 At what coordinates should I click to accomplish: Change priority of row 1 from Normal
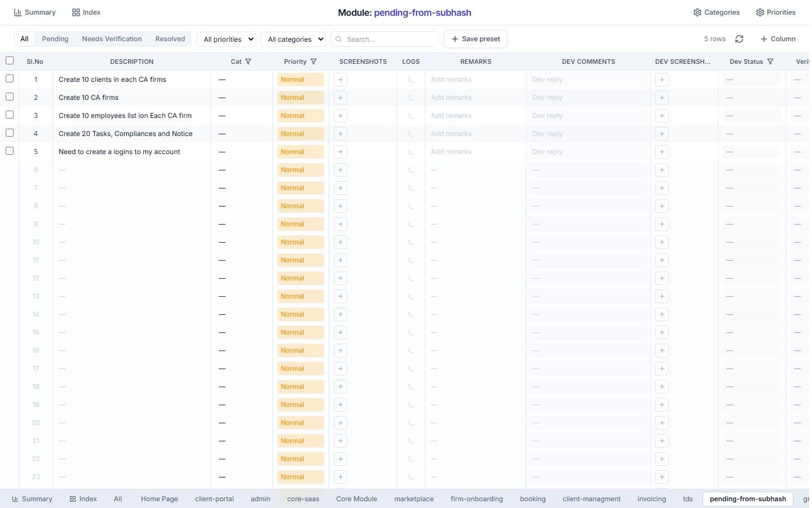pos(301,80)
